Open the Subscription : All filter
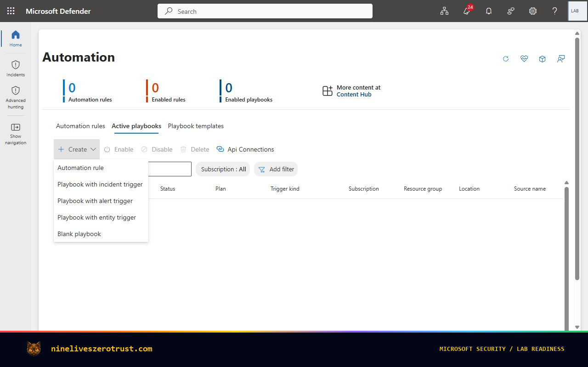Viewport: 588px width, 367px height. pos(223,169)
